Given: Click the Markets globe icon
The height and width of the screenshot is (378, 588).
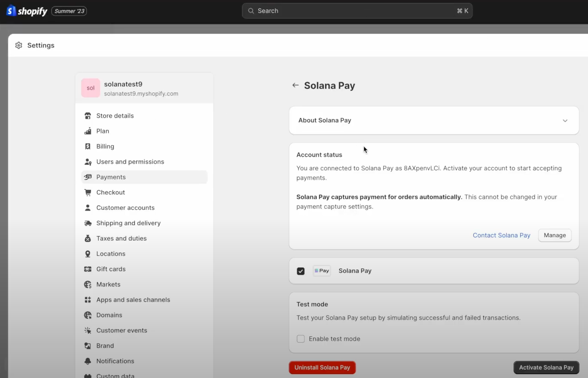Looking at the screenshot, I should (x=88, y=284).
